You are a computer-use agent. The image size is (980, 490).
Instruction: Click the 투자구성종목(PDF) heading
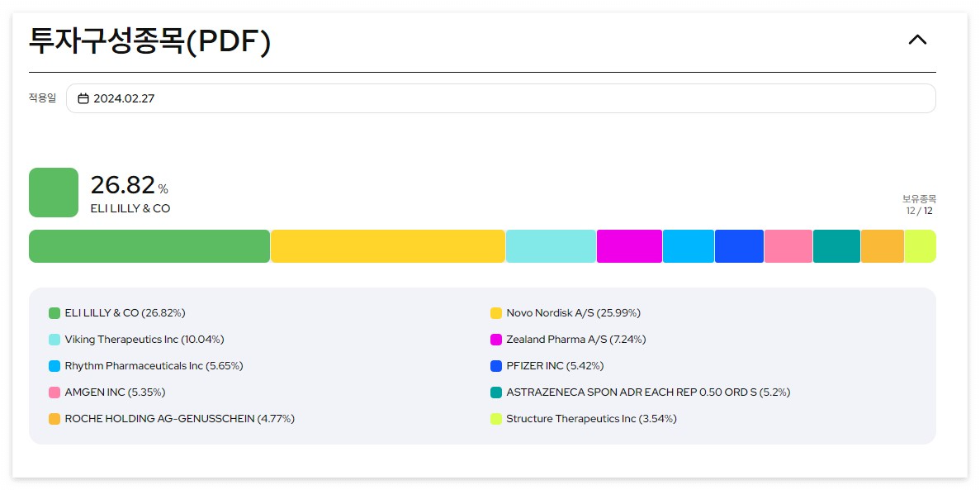tap(150, 41)
